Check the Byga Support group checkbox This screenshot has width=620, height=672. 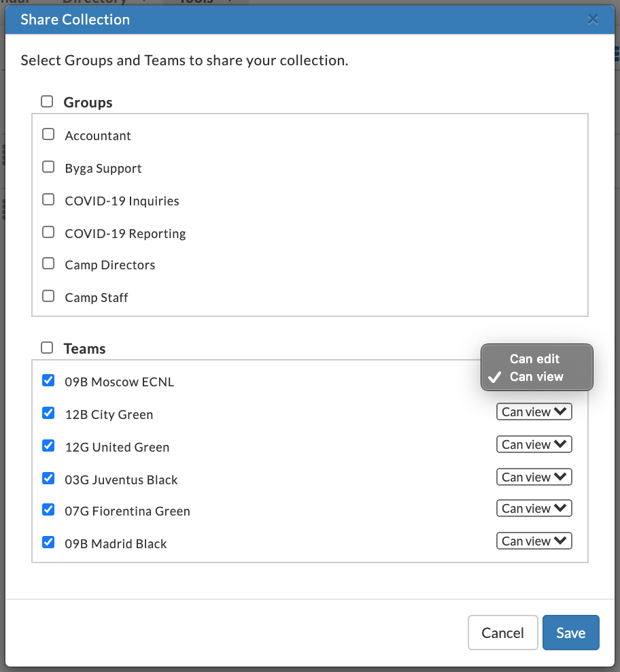(x=48, y=167)
